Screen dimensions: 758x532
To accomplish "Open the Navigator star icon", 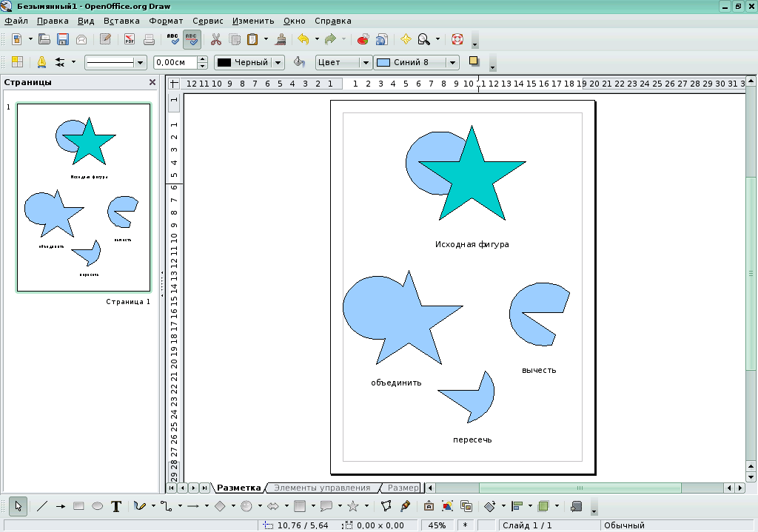I will pyautogui.click(x=406, y=39).
